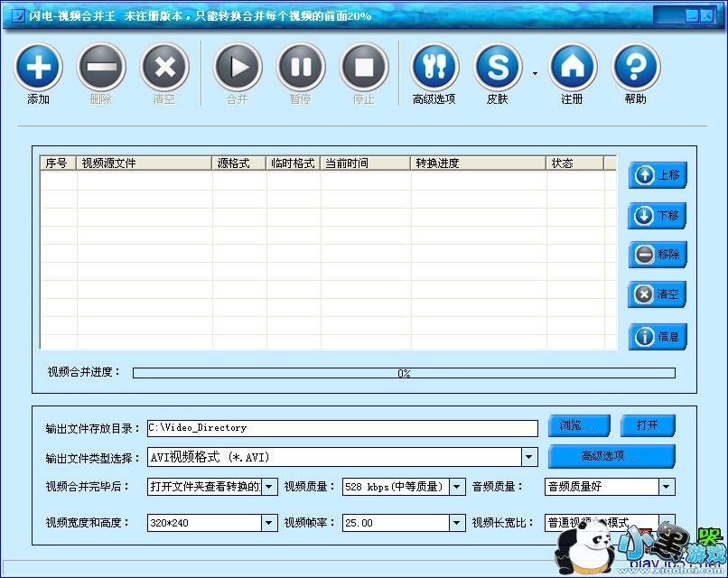Click the 移除 (Remove) side button
The width and height of the screenshot is (728, 578).
point(658,255)
